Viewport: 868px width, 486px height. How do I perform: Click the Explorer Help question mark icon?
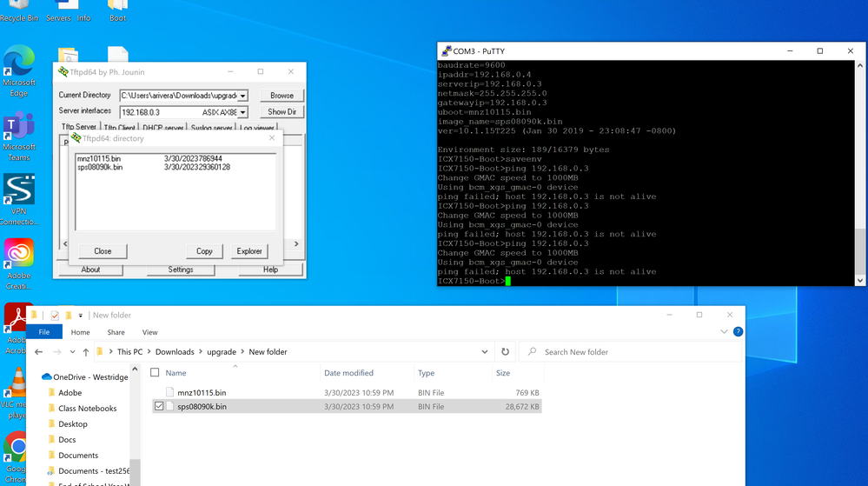tap(738, 332)
